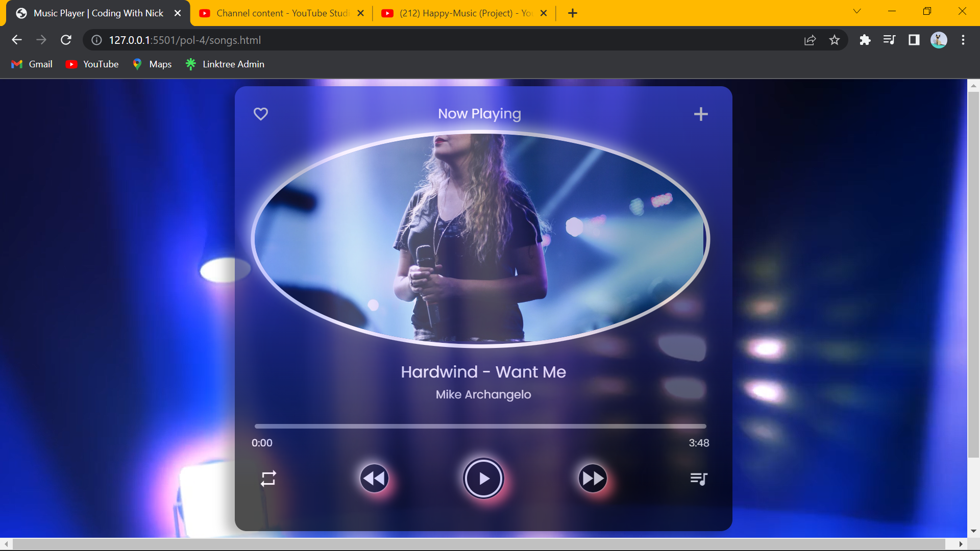Click the plus icon beside Now Playing
Screen dimensions: 980x551
coord(701,114)
